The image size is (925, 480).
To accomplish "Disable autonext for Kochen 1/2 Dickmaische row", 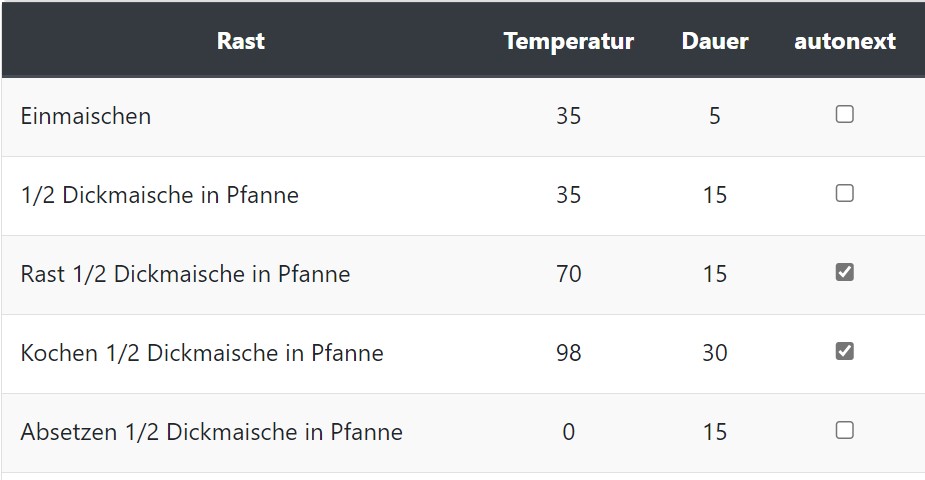I will point(845,351).
